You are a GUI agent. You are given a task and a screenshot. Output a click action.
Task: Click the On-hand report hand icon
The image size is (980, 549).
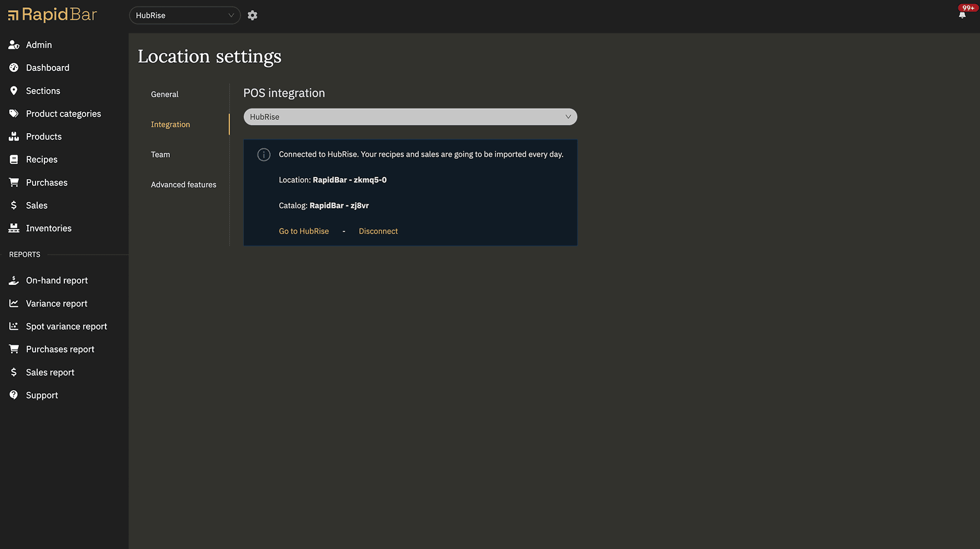click(x=14, y=280)
